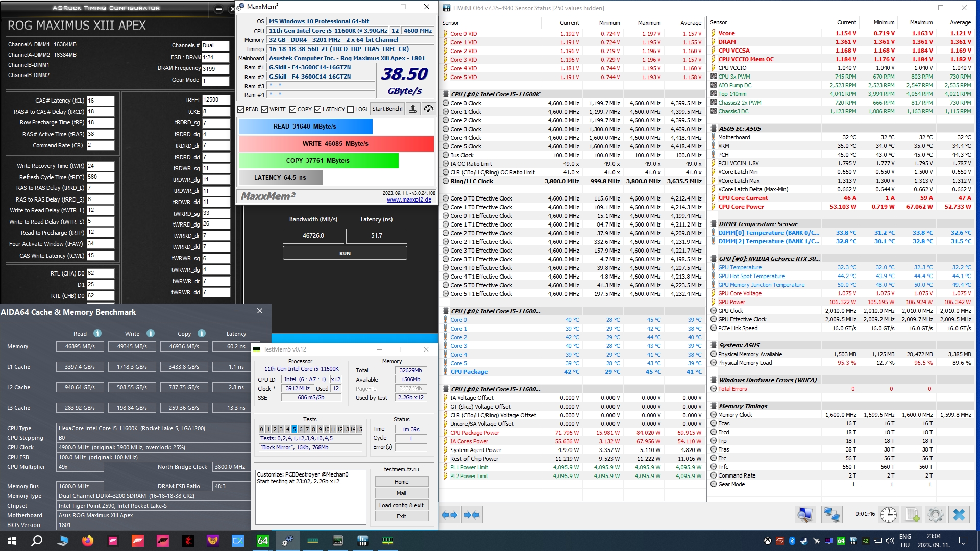Click HWiNFO network connection icon
The image size is (980, 551).
point(831,514)
